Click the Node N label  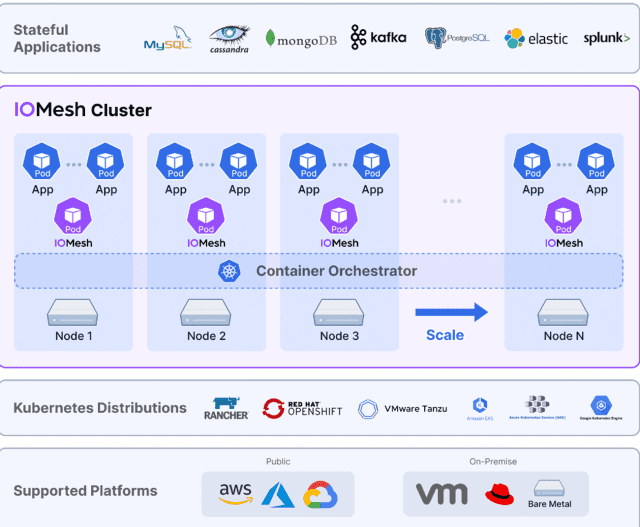click(564, 336)
